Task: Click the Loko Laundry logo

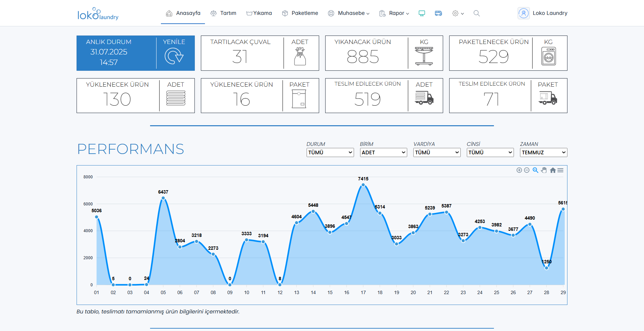Action: pos(98,14)
